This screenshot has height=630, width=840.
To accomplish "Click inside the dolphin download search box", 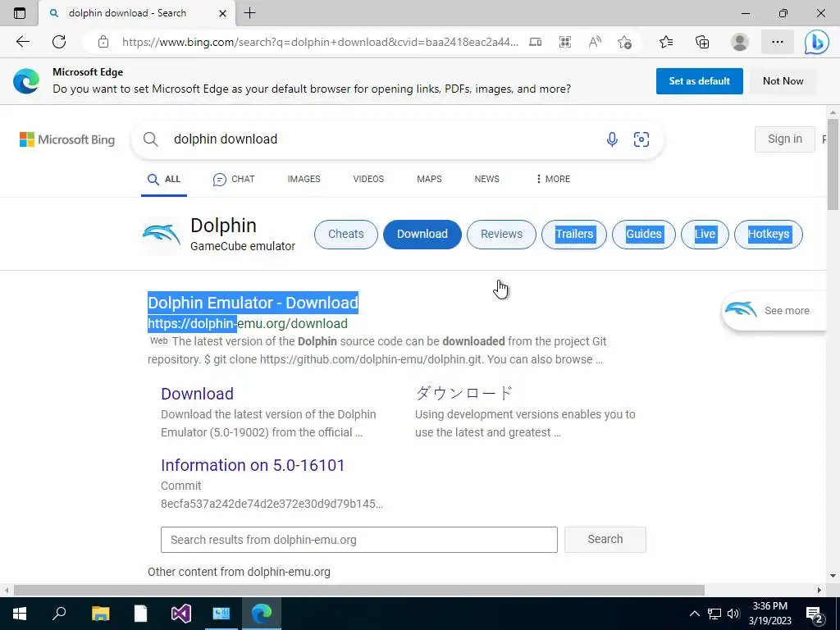I will tap(375, 139).
